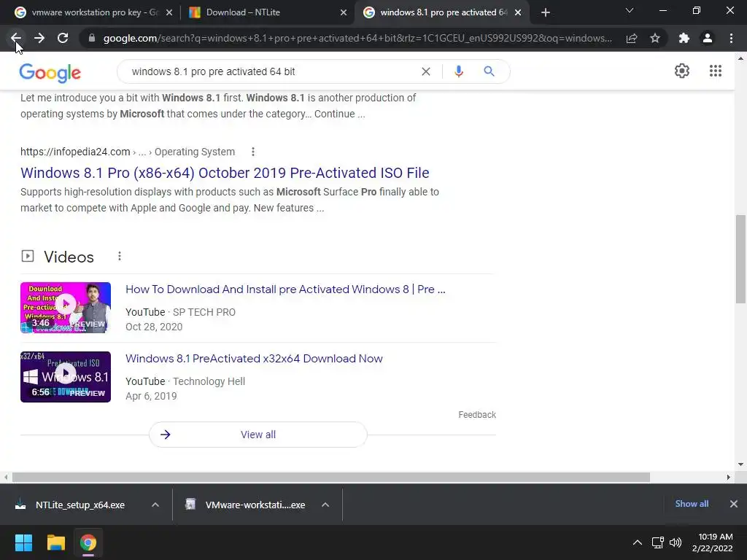
Task: Open network settings from system tray
Action: 657,542
